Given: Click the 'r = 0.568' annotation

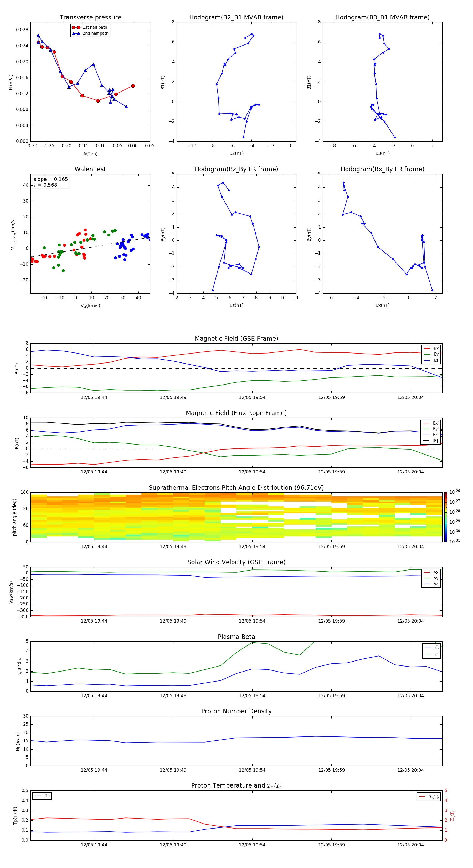Looking at the screenshot, I should click(46, 185).
